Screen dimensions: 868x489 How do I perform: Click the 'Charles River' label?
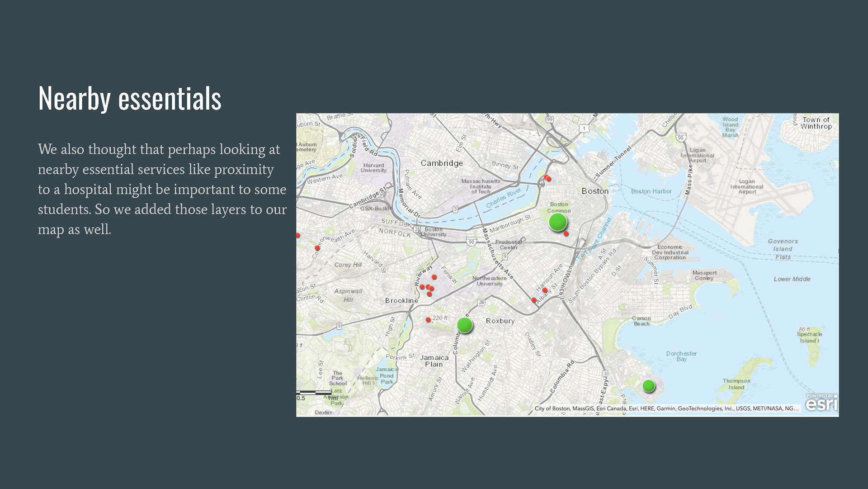click(503, 198)
